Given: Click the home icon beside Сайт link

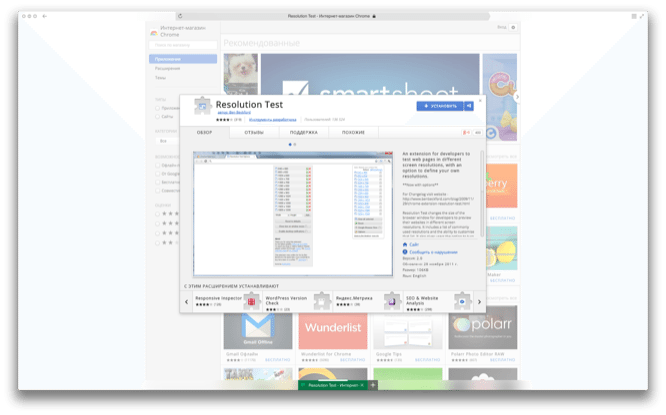Looking at the screenshot, I should tap(405, 245).
